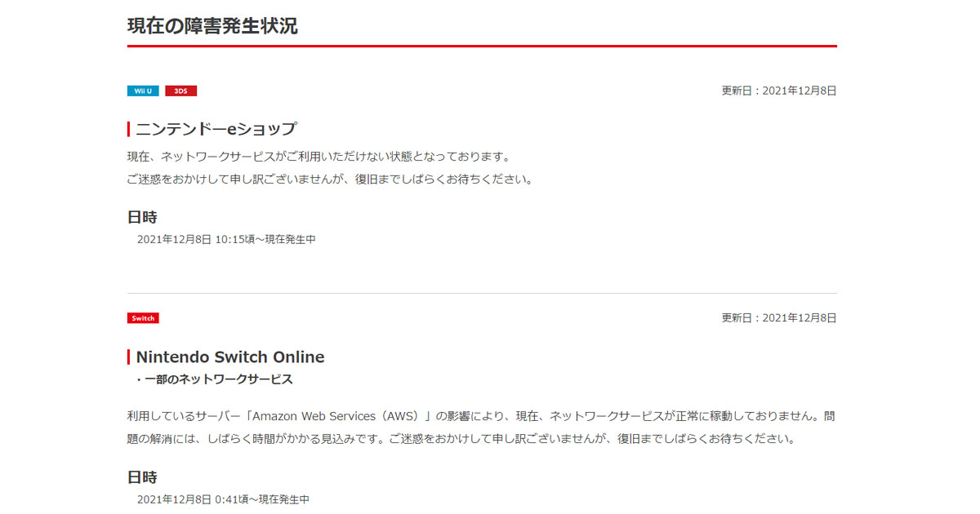Image resolution: width=980 pixels, height=514 pixels.
Task: Click the gray divider between the two notices
Action: tap(482, 293)
